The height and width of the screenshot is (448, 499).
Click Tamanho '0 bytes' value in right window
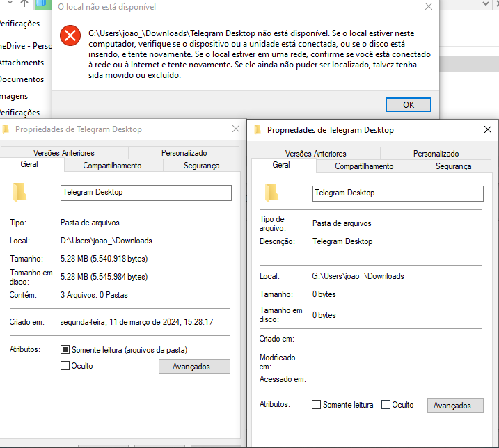click(324, 294)
